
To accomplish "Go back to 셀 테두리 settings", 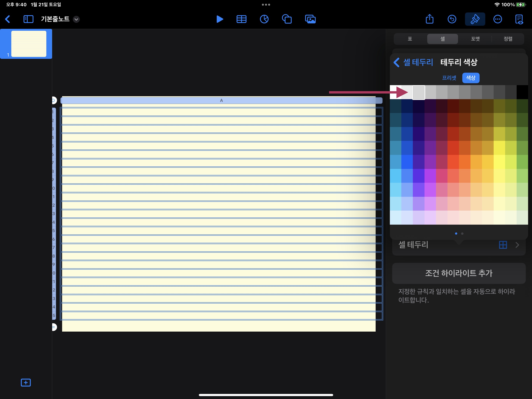I will [x=413, y=62].
